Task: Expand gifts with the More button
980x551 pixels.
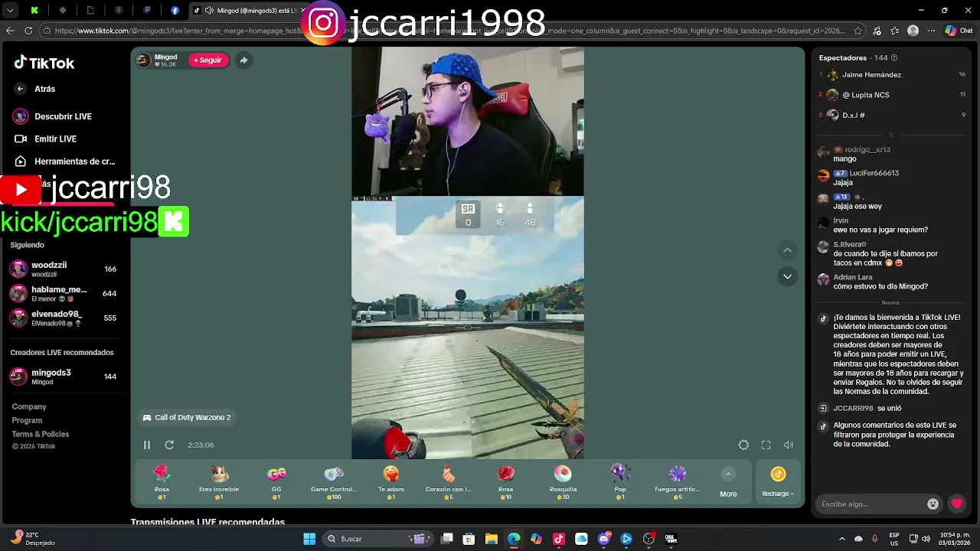Action: tap(728, 482)
